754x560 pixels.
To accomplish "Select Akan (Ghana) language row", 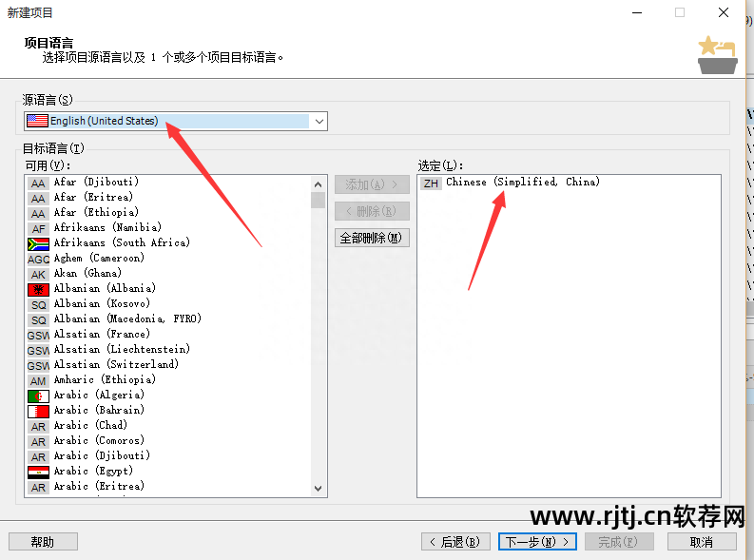I will click(168, 273).
